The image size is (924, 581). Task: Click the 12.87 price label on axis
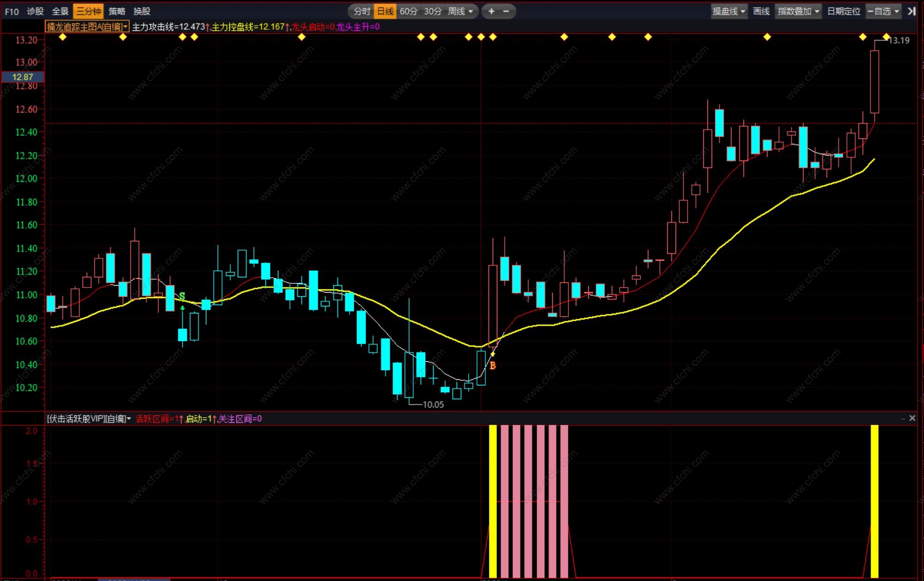pos(23,77)
